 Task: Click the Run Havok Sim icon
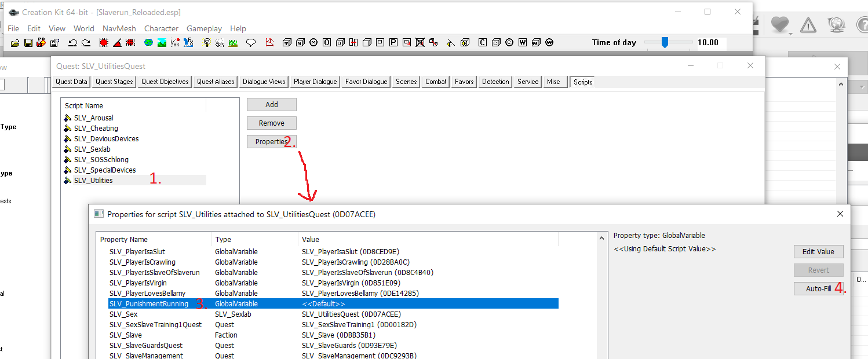coord(176,42)
